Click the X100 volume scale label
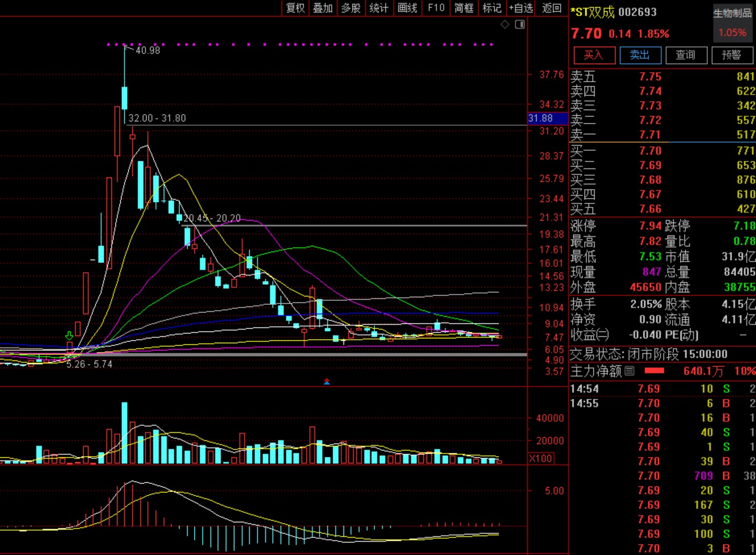This screenshot has width=756, height=555. pos(541,458)
